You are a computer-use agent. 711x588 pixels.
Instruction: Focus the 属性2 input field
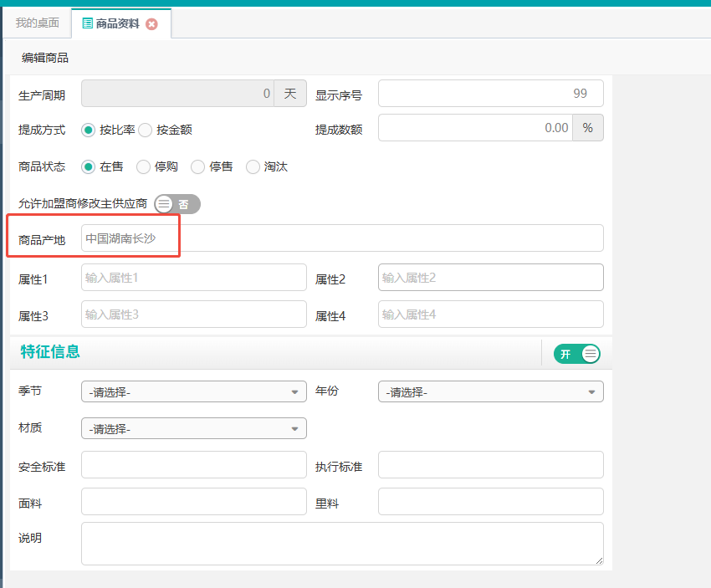pos(491,278)
